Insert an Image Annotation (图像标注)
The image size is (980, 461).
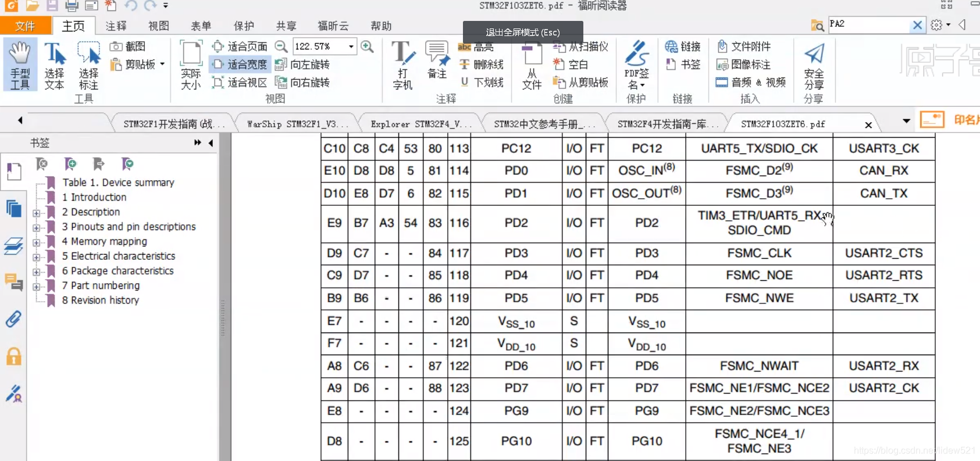coord(744,65)
